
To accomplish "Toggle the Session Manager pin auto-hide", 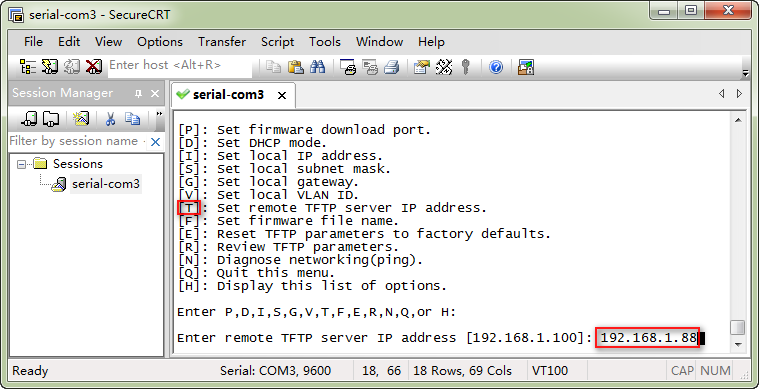I will 138,93.
